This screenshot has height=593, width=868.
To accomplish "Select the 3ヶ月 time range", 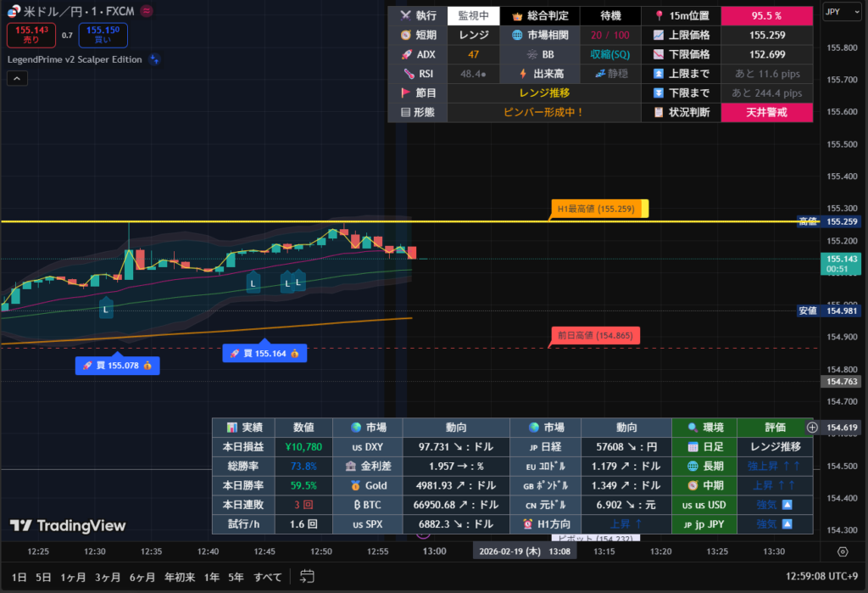I will pyautogui.click(x=108, y=577).
